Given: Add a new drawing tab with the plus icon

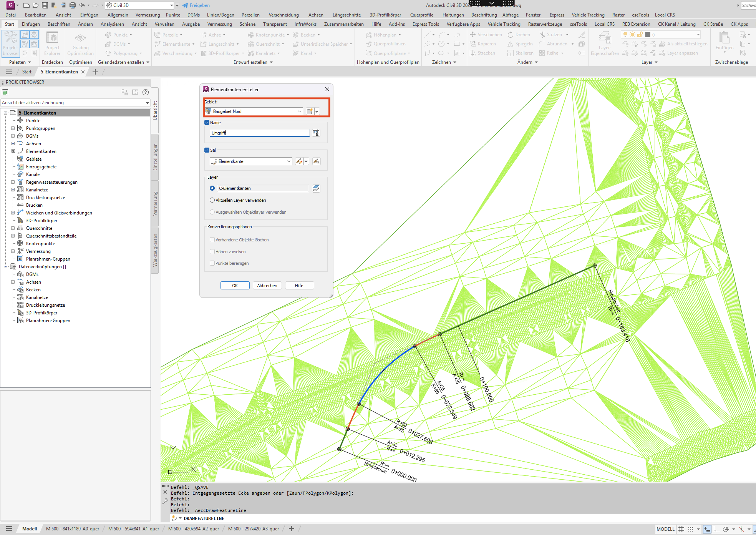Looking at the screenshot, I should [95, 72].
